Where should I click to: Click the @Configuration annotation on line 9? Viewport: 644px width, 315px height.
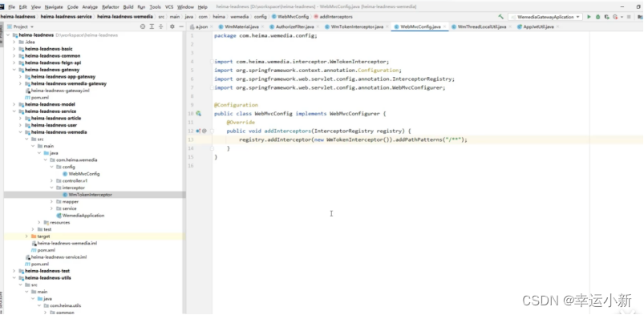point(236,105)
